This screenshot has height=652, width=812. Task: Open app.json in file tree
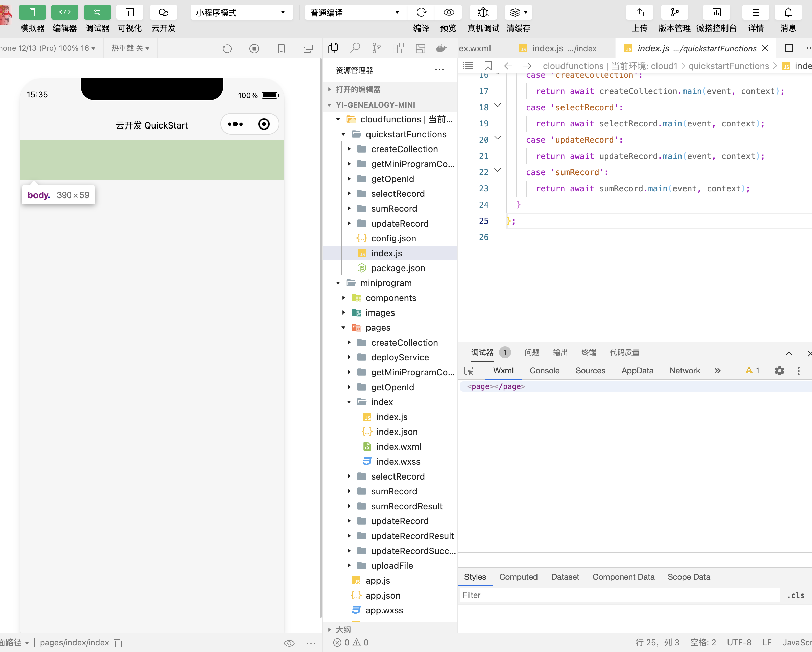tap(383, 596)
